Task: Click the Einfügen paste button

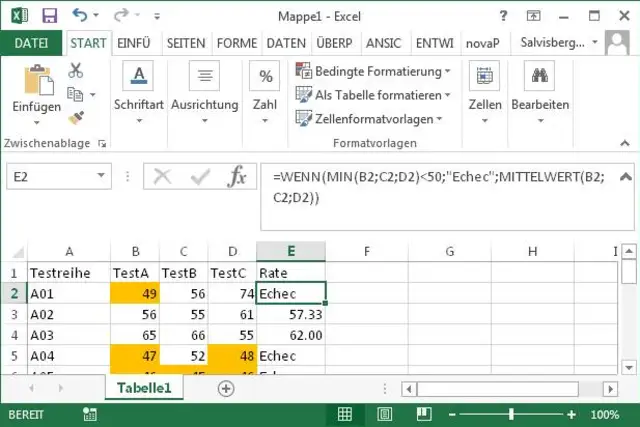Action: click(x=37, y=95)
